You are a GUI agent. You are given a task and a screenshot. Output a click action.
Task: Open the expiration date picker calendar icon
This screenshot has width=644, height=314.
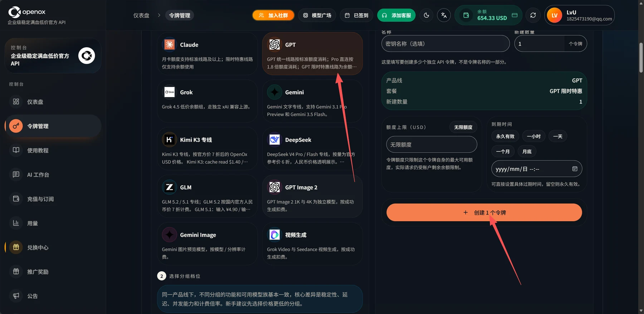click(x=575, y=169)
